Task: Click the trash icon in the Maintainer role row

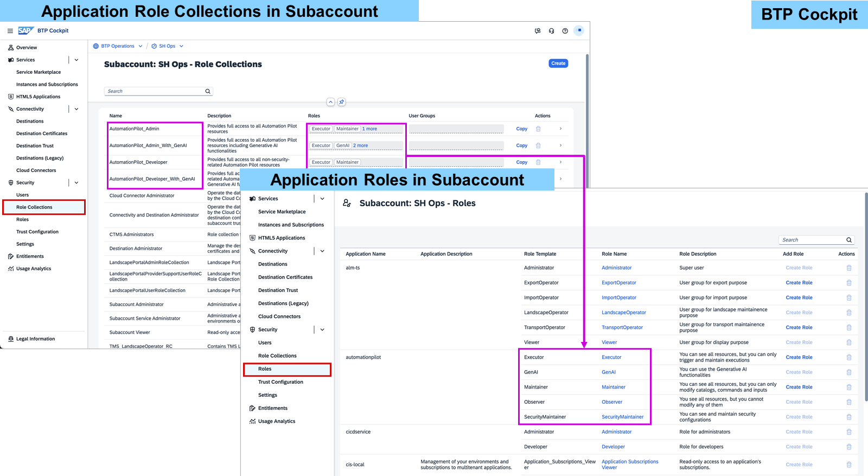Action: coord(849,387)
